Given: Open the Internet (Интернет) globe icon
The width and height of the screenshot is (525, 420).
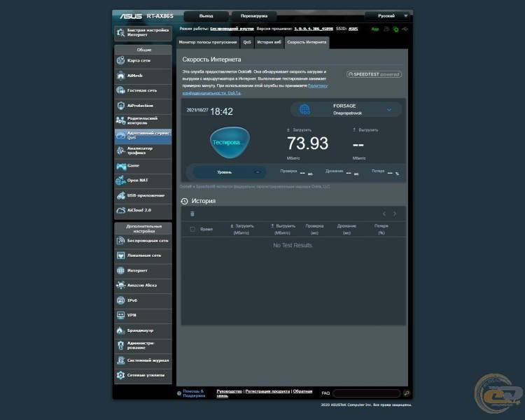Looking at the screenshot, I should pyautogui.click(x=120, y=270).
